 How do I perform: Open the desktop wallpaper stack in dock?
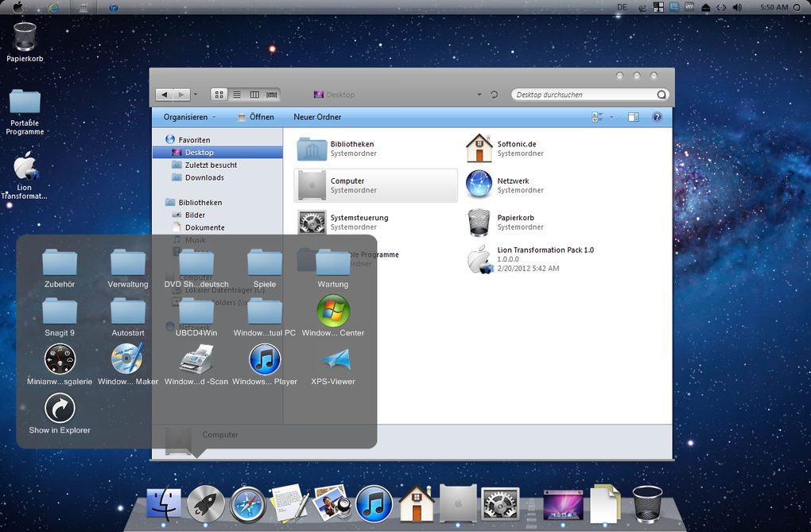click(563, 505)
